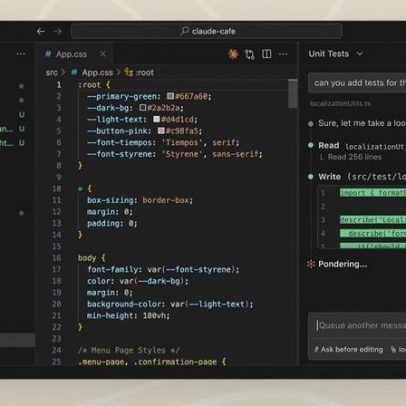Click the green status dot beside Write
This screenshot has height=406, width=406.
tap(311, 177)
